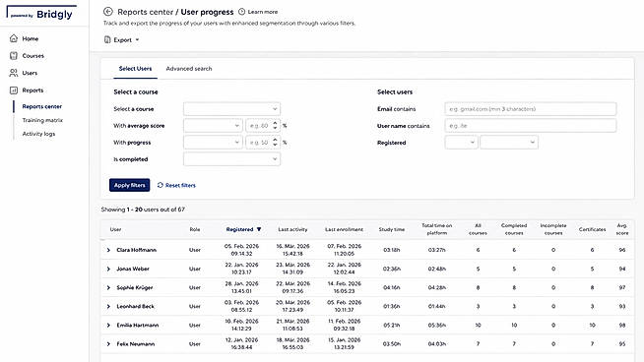Switch to the Select Users tab
The image size is (644, 362).
click(x=135, y=69)
